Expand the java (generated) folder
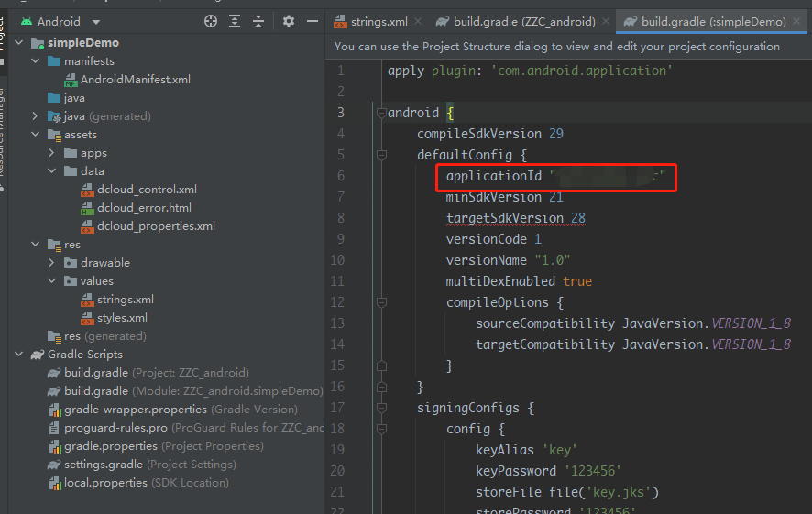 coord(35,116)
